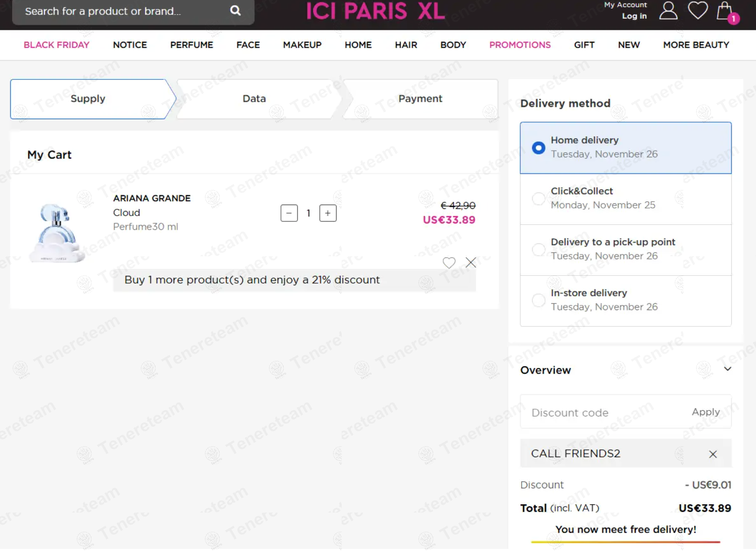Open FACE menu
This screenshot has height=551, width=756.
(x=248, y=45)
